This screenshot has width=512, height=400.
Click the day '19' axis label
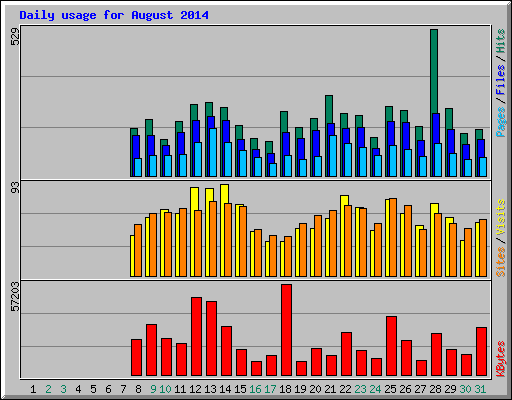click(x=300, y=389)
